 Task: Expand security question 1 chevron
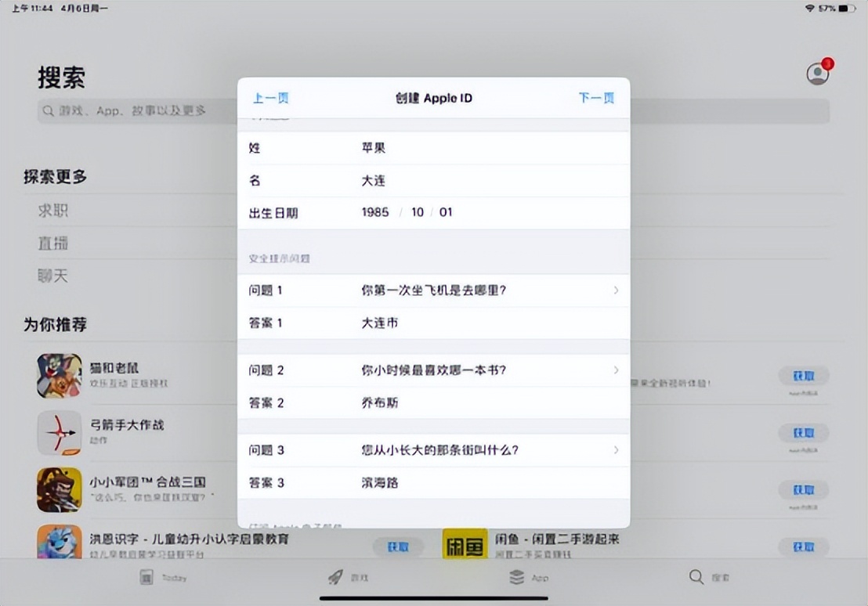click(616, 290)
